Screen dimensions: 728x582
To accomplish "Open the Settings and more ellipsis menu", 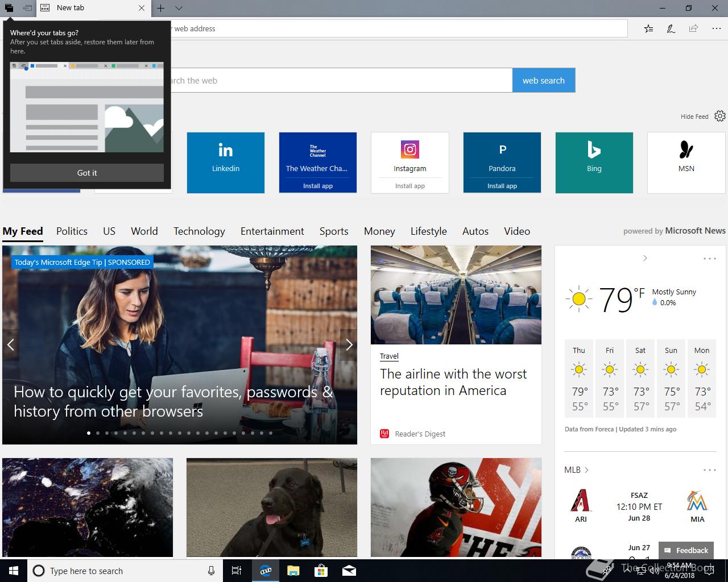I will [x=716, y=28].
